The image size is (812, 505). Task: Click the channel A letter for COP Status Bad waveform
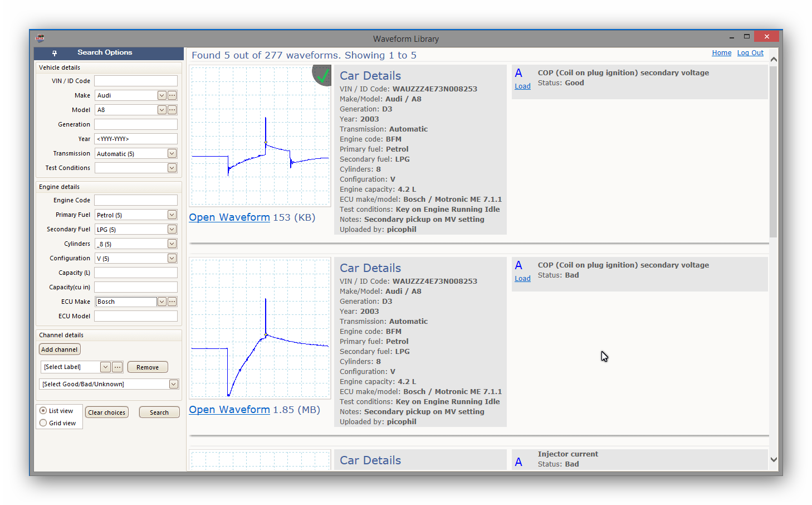[x=518, y=265]
